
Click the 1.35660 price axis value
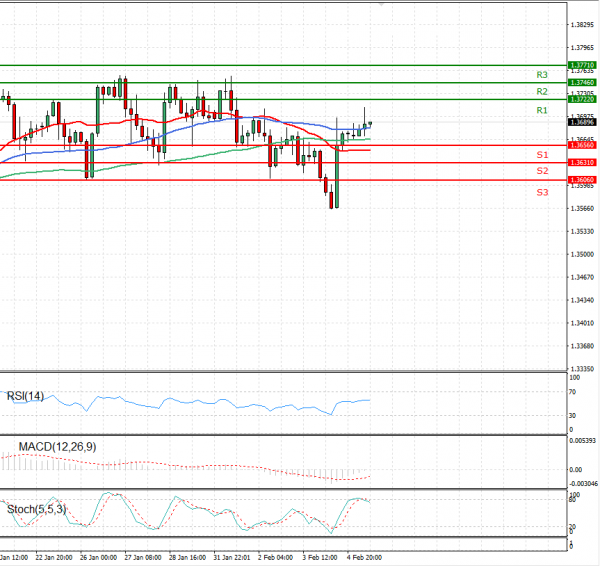click(x=582, y=208)
